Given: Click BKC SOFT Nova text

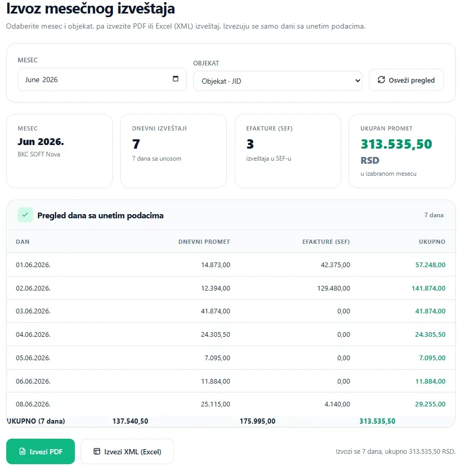Looking at the screenshot, I should coord(39,154).
